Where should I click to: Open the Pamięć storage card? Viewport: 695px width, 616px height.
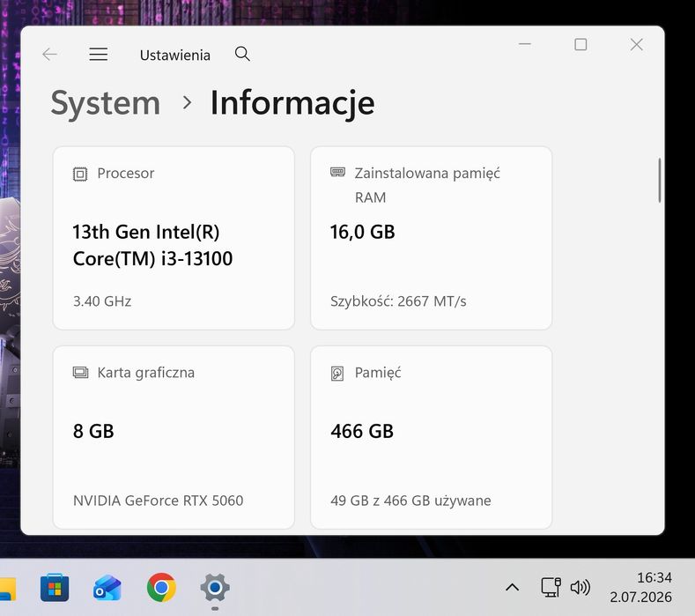coord(431,437)
